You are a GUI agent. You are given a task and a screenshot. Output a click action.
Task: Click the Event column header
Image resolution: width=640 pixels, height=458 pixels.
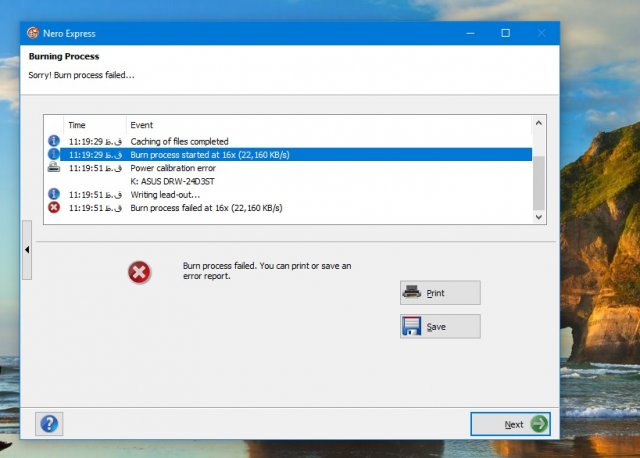point(142,125)
